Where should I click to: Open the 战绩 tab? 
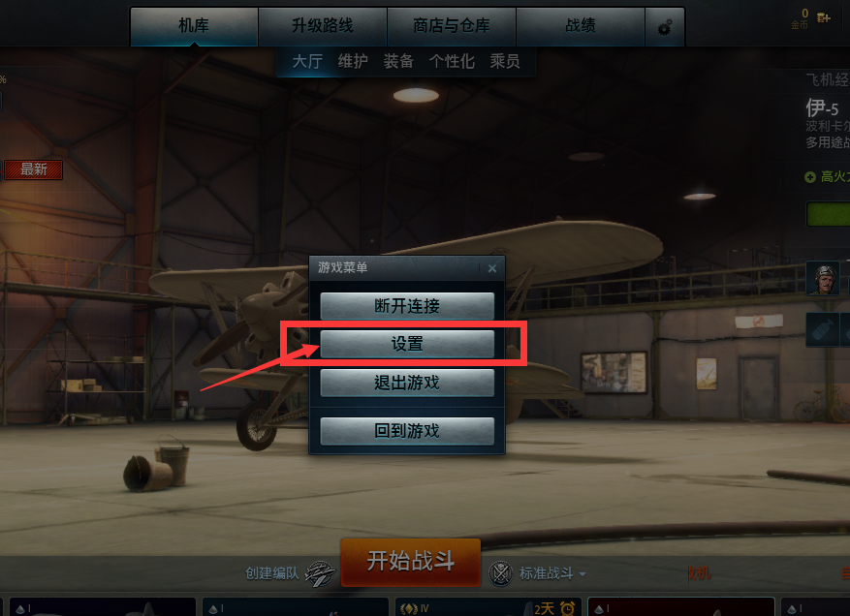[580, 26]
